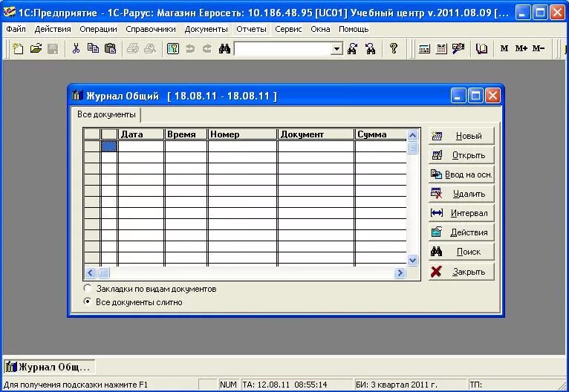The height and width of the screenshot is (392, 569).
Task: Open the calendar toolbar icon
Action: (x=441, y=48)
